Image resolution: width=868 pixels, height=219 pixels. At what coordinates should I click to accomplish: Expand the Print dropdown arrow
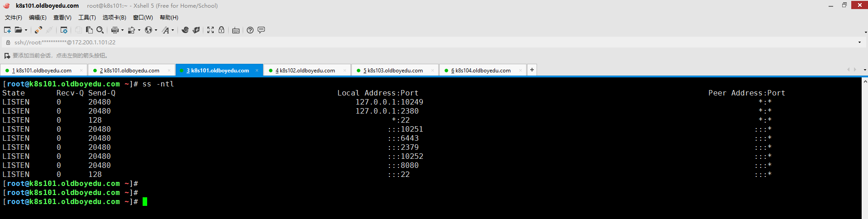[122, 30]
